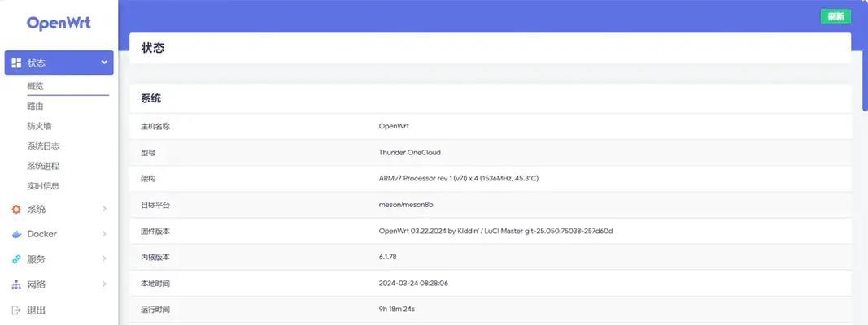Click the 目标平台 label
This screenshot has height=325, width=868.
pyautogui.click(x=155, y=205)
